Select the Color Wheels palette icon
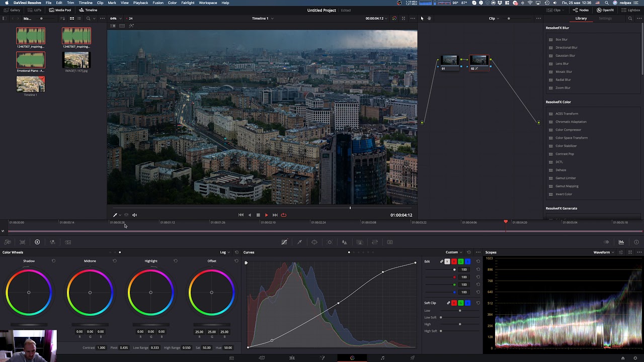The width and height of the screenshot is (644, 362). (37, 242)
